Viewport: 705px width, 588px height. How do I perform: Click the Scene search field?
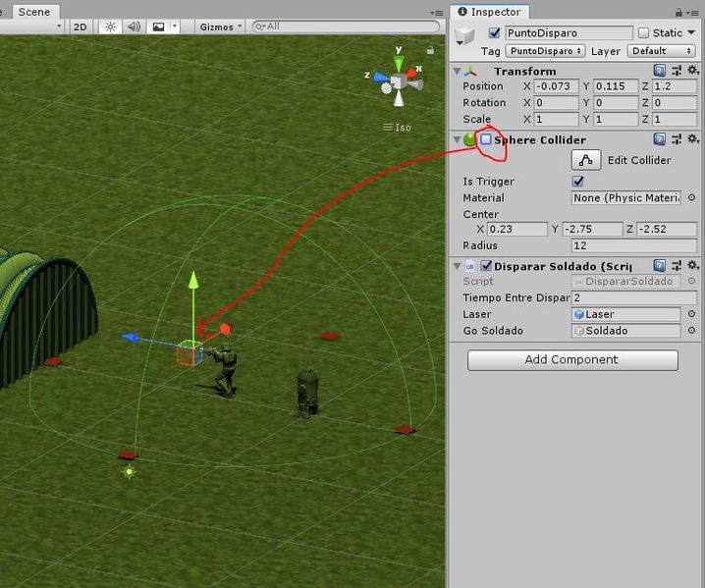coord(346,27)
